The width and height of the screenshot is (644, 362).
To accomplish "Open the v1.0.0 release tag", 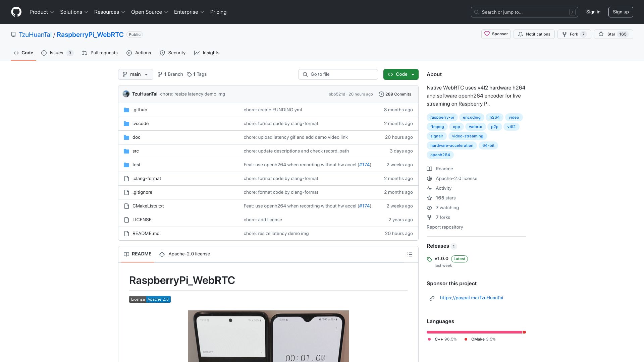I will [441, 259].
